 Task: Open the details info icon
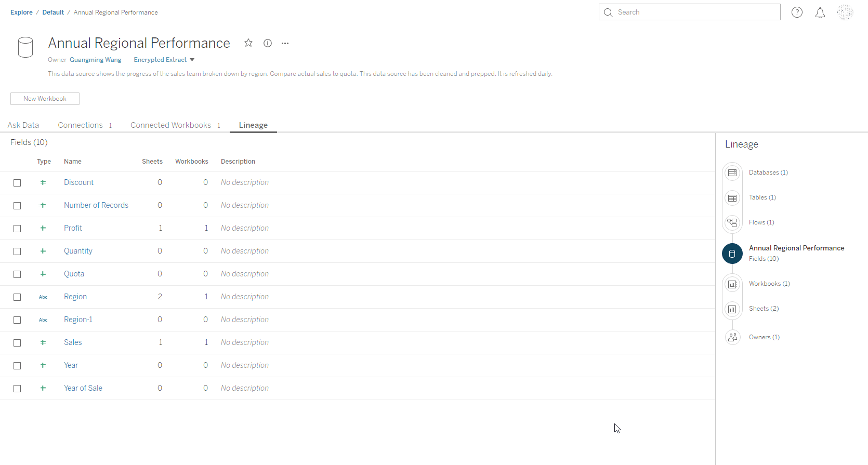pos(268,43)
